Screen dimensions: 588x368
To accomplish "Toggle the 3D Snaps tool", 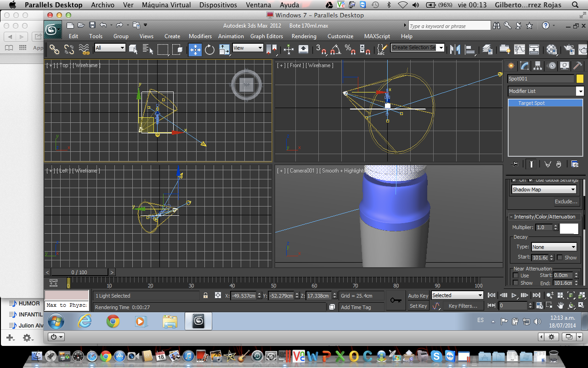I will (321, 49).
